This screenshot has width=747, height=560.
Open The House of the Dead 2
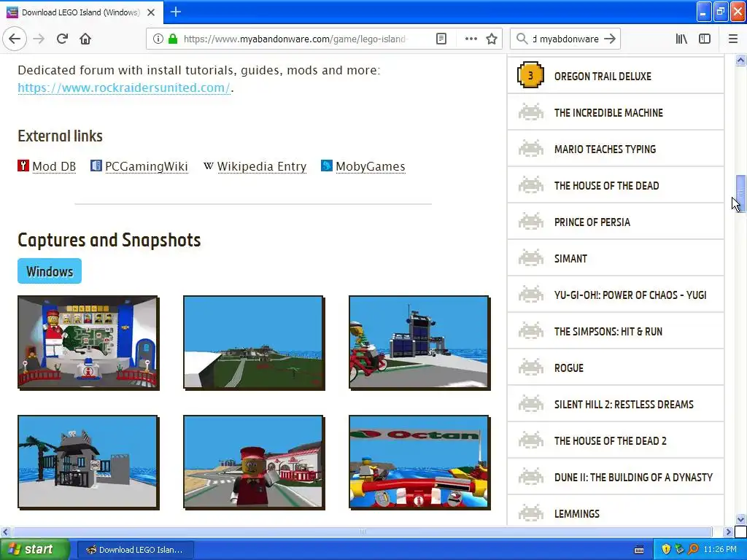pyautogui.click(x=611, y=441)
